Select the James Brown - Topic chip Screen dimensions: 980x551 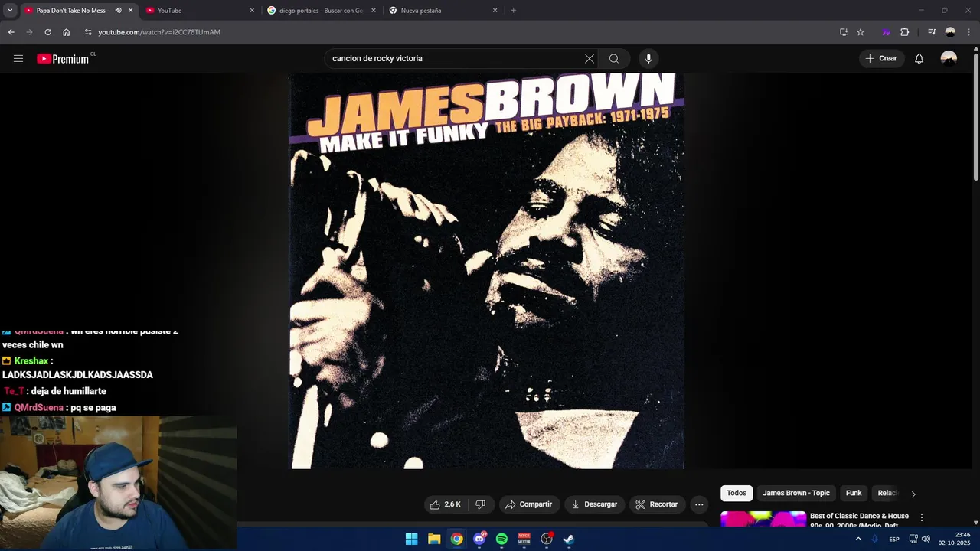pyautogui.click(x=796, y=494)
